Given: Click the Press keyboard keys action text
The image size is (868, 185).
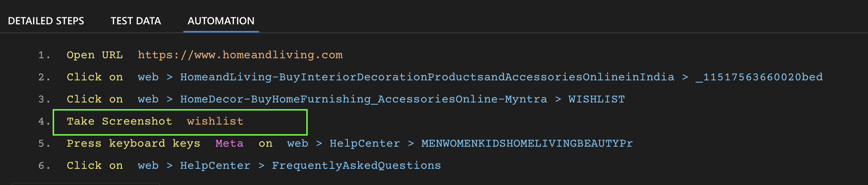Looking at the screenshot, I should click(133, 143).
